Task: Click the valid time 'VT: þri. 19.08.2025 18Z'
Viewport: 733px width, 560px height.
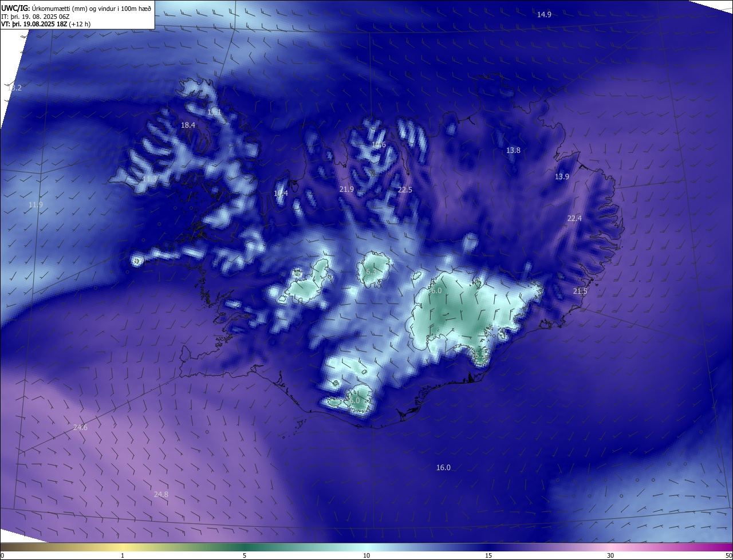Action: [33, 24]
